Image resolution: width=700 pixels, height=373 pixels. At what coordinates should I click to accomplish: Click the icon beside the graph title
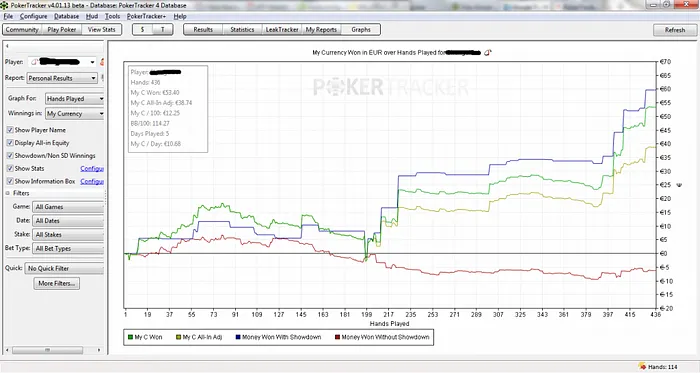click(488, 52)
